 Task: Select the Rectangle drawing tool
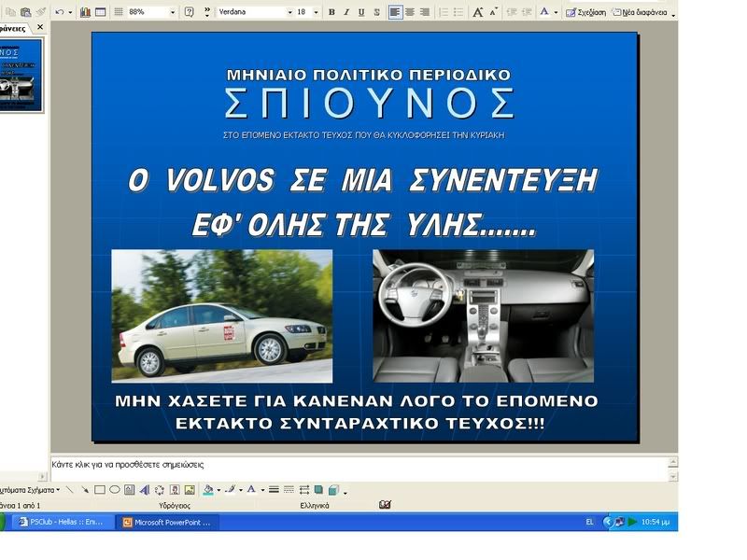(x=100, y=489)
